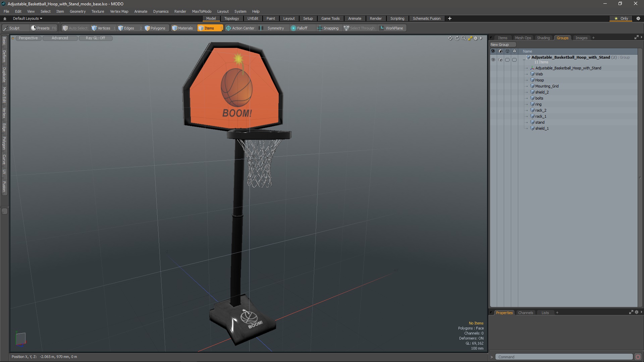The height and width of the screenshot is (362, 644).
Task: Toggle visibility eye of the hoop group
Action: (493, 60)
